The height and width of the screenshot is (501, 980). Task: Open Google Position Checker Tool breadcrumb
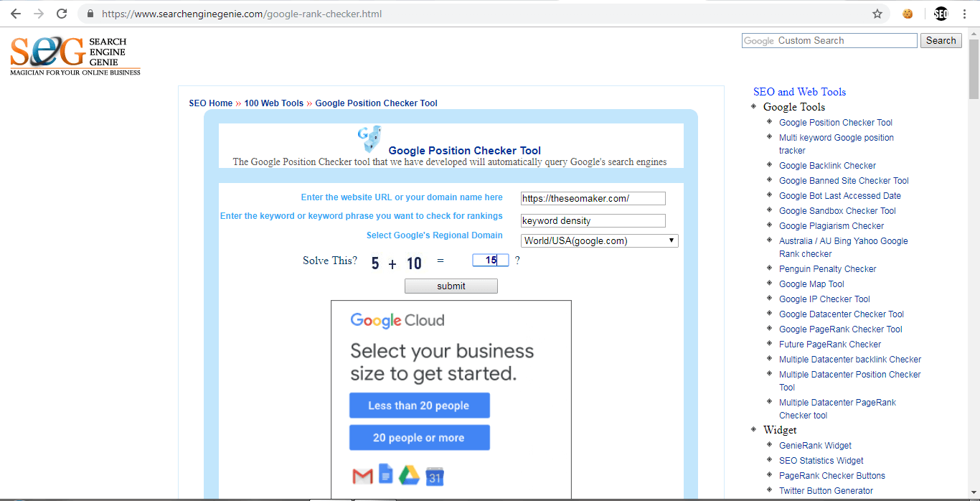377,103
